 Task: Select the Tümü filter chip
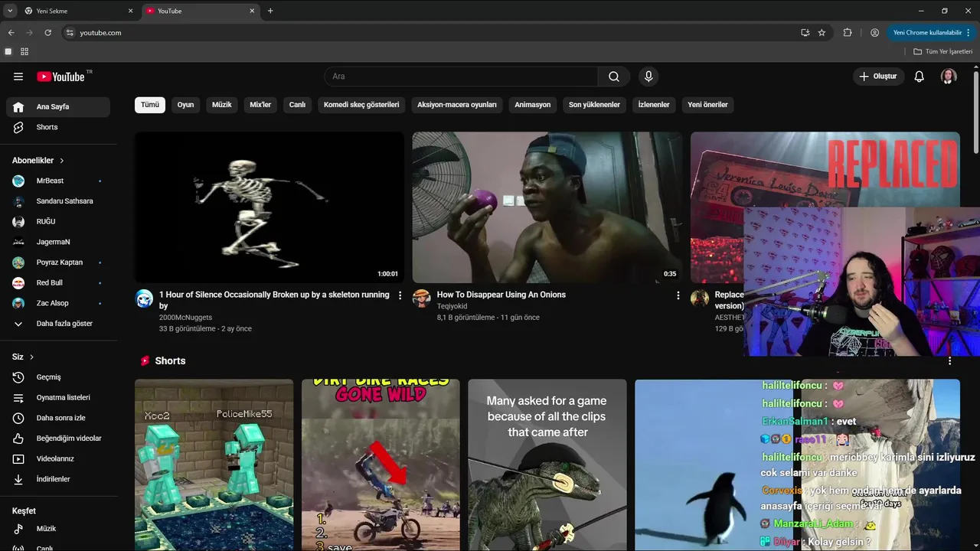(x=150, y=105)
